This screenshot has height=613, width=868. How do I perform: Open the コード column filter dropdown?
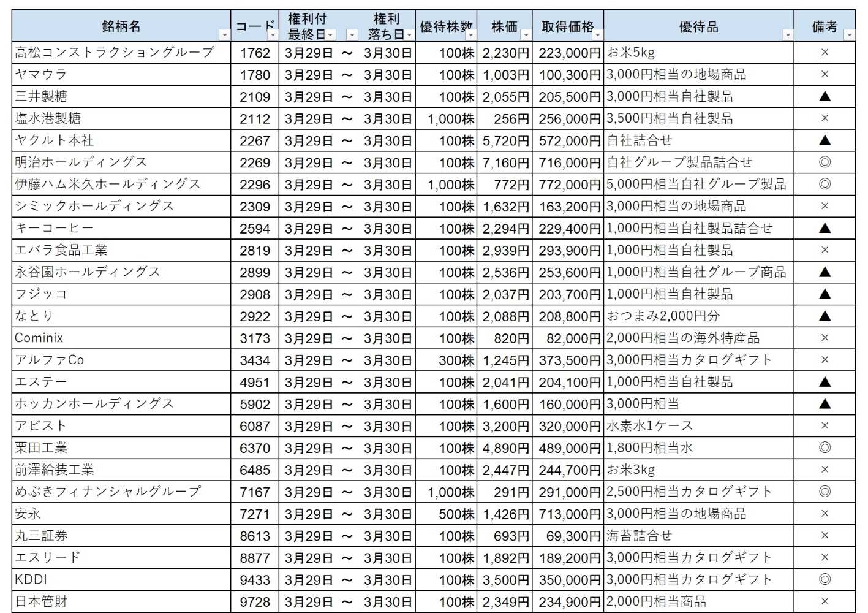tap(273, 35)
